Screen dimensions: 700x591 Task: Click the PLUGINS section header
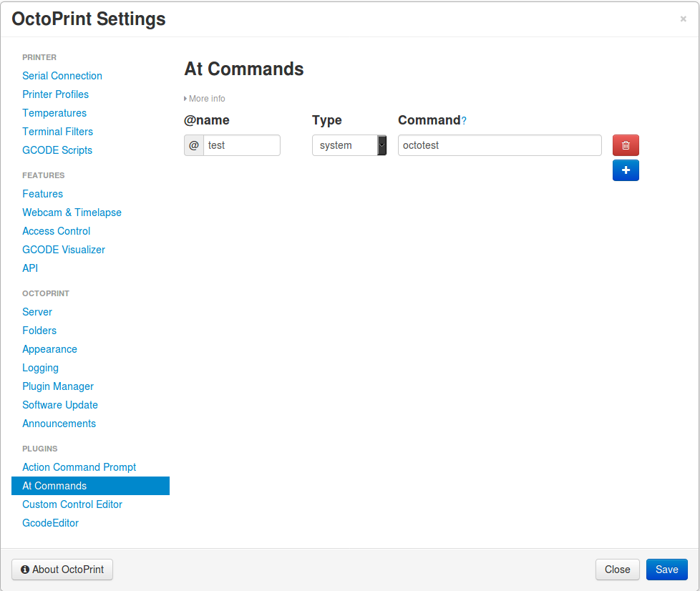(x=40, y=449)
